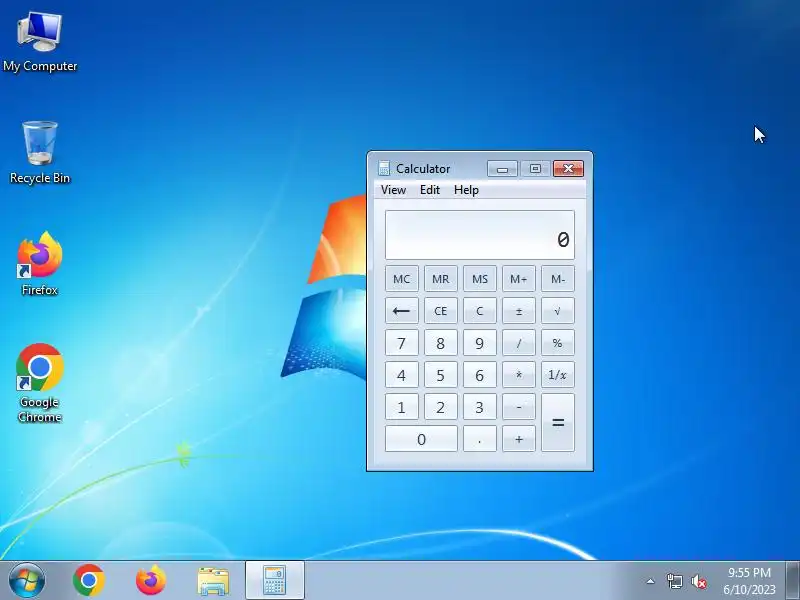Viewport: 800px width, 600px height.
Task: Click the minus (-) button
Action: 519,407
